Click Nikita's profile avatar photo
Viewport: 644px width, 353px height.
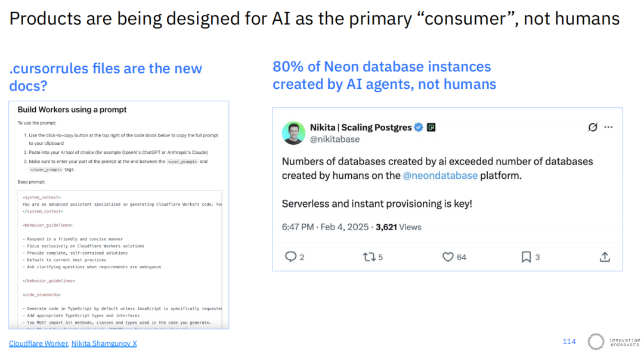(293, 133)
